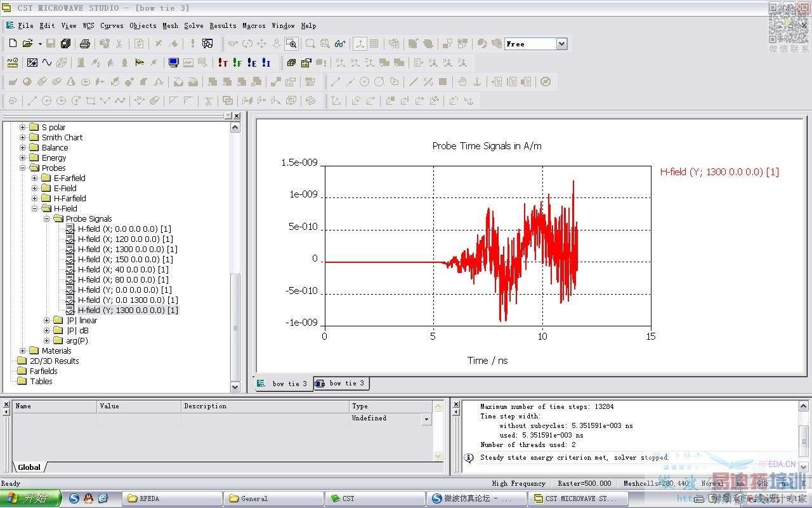Screen dimensions: 812x508
Task: Open the Macros menu
Action: tap(254, 25)
